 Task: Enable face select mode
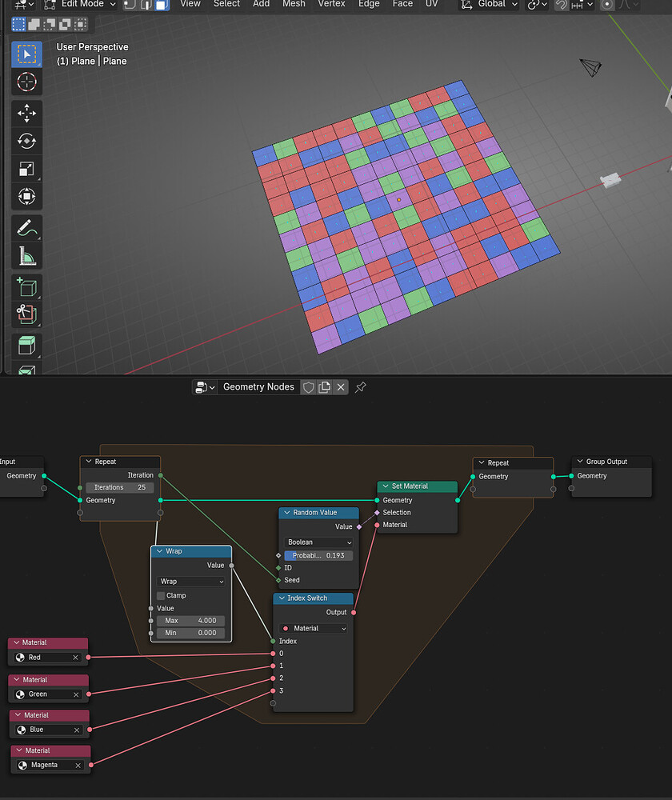[x=162, y=5]
